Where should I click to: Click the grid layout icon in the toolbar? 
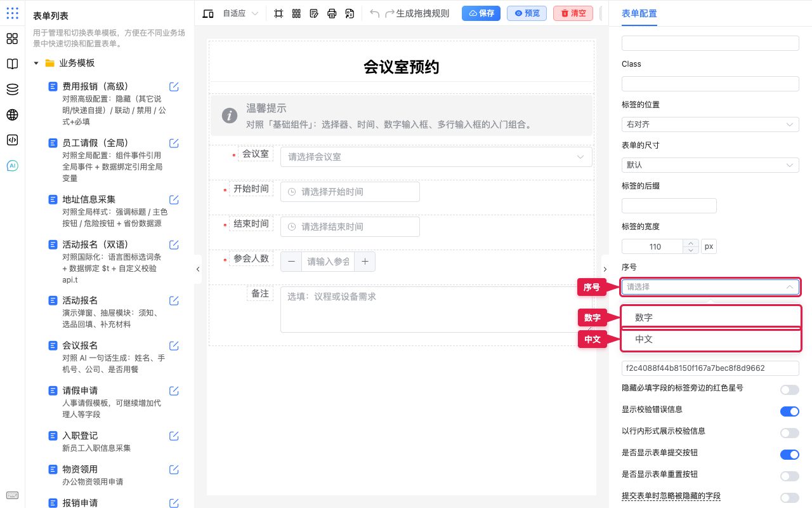click(296, 13)
